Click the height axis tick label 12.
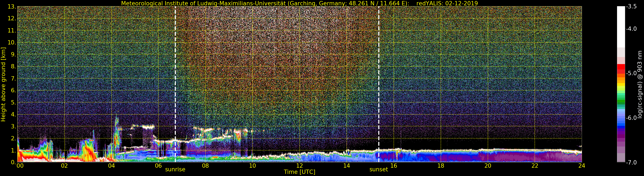This screenshot has width=644, height=176. click(x=12, y=18)
